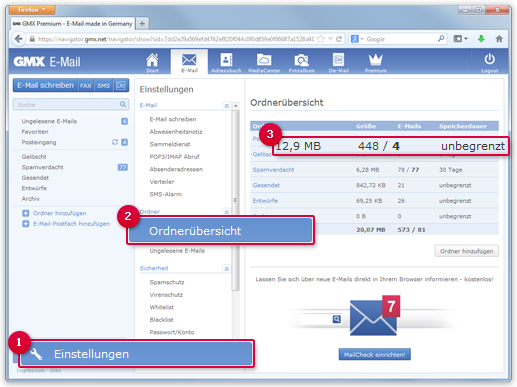Image resolution: width=517 pixels, height=387 pixels.
Task: Open the Verteiler setting
Action: click(162, 182)
